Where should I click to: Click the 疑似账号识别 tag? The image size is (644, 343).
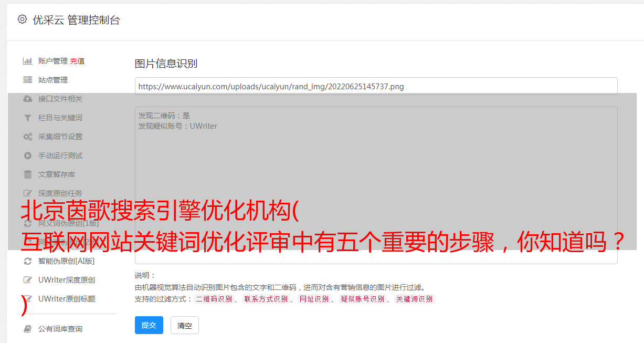coord(362,299)
